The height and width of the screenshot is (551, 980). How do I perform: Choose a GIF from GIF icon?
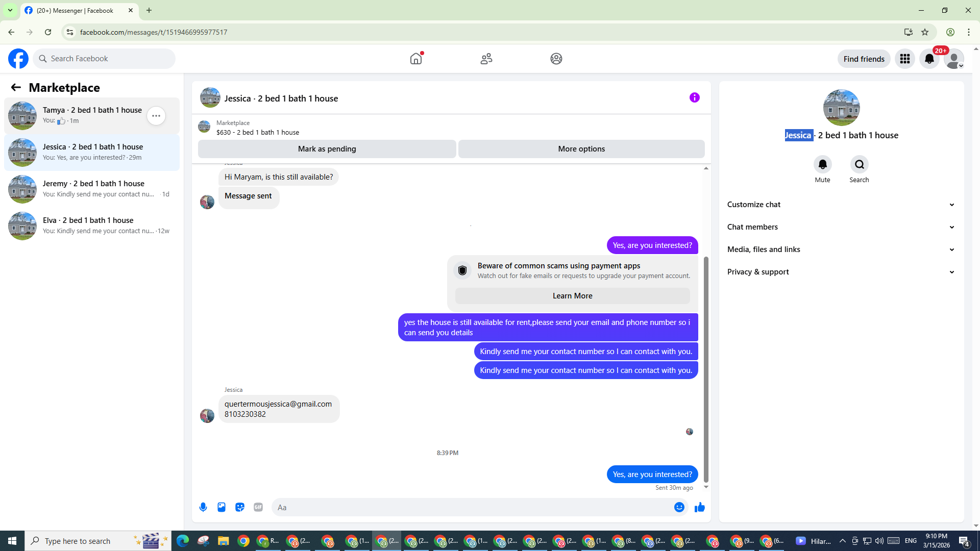pyautogui.click(x=258, y=507)
